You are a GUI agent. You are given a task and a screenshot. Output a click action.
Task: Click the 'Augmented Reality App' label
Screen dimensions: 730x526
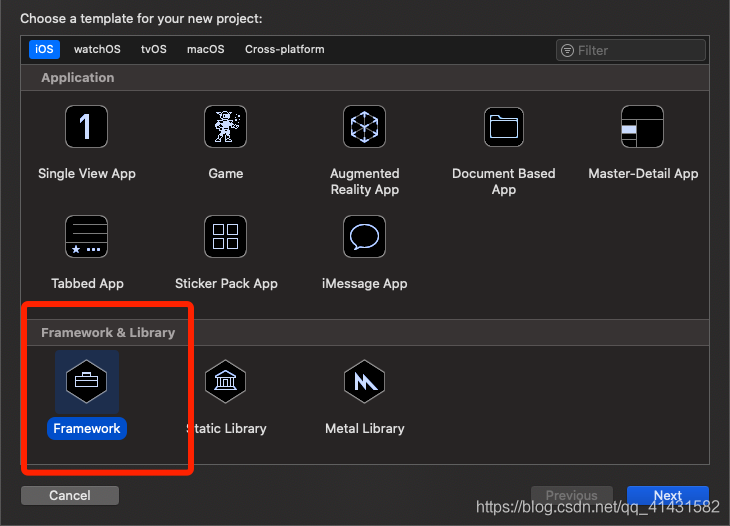365,182
